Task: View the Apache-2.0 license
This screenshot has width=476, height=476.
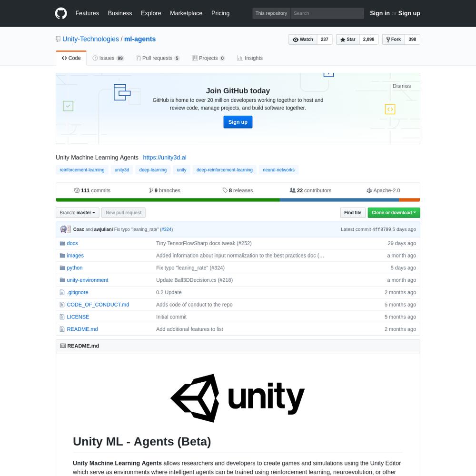Action: click(x=383, y=190)
